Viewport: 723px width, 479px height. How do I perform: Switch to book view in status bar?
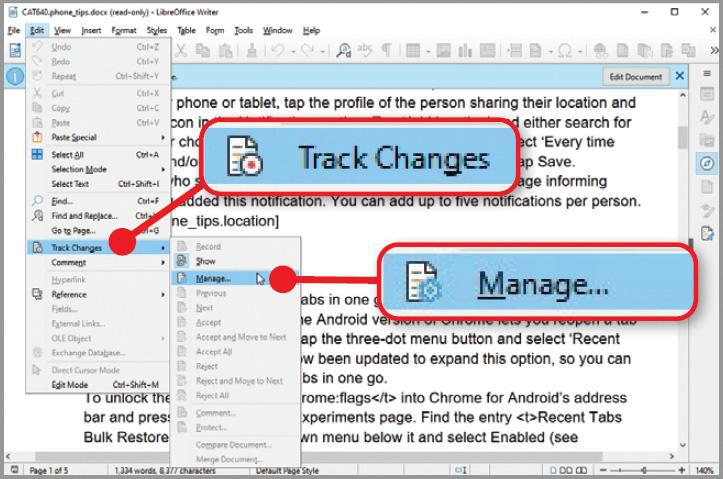582,470
